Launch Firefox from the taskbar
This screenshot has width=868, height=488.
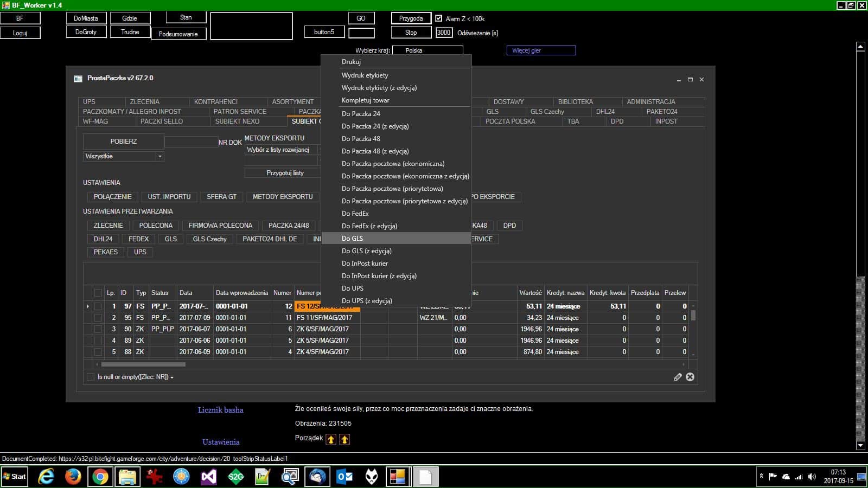tap(73, 477)
